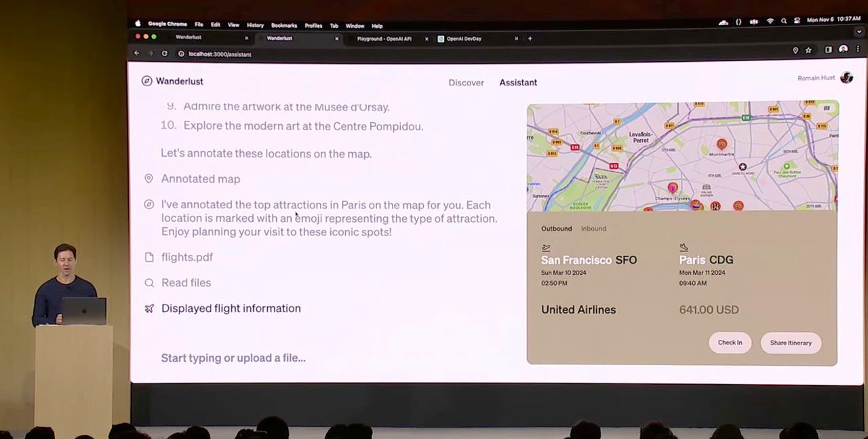Open the Window menu
Viewport: 868px width, 439px height.
(355, 25)
